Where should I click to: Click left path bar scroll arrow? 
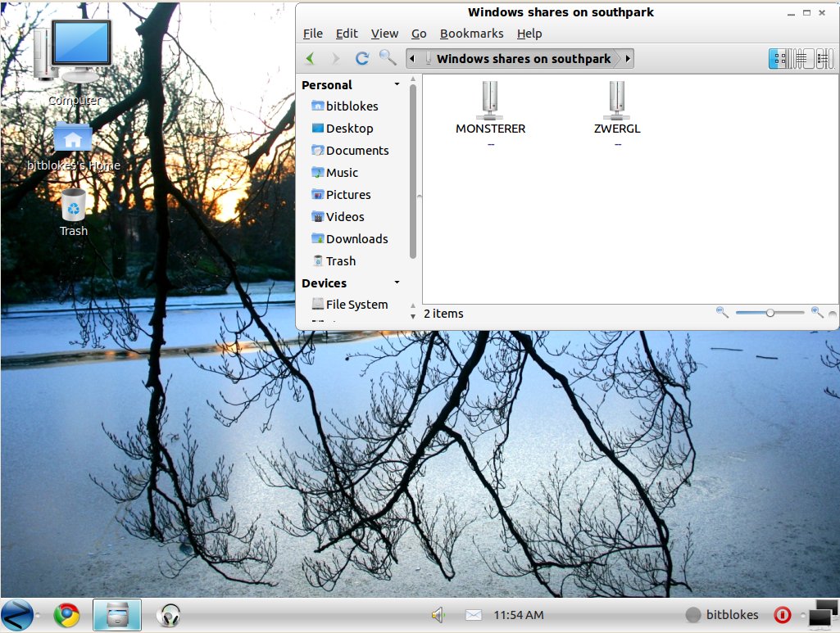[x=411, y=58]
